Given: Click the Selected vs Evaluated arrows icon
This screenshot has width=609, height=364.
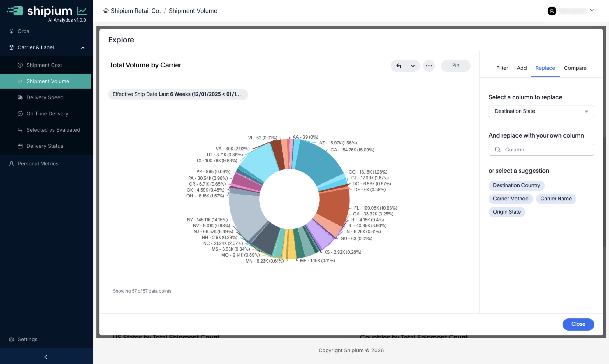Looking at the screenshot, I should pyautogui.click(x=20, y=130).
